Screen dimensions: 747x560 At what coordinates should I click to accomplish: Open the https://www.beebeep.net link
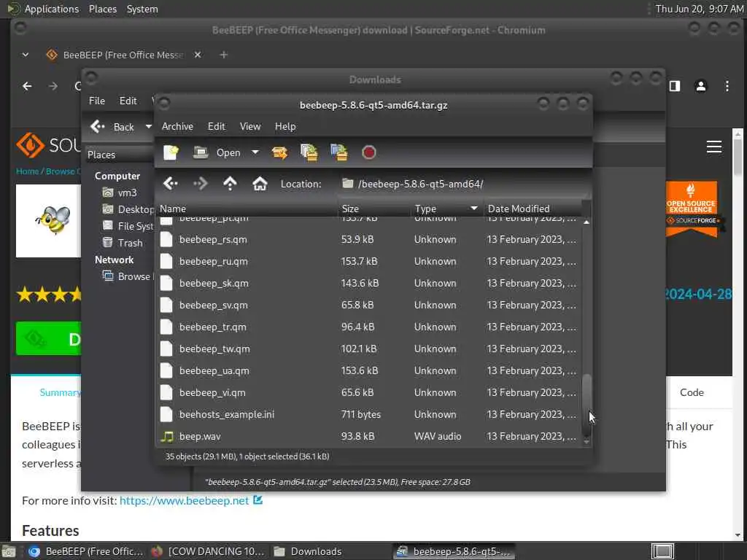point(184,501)
